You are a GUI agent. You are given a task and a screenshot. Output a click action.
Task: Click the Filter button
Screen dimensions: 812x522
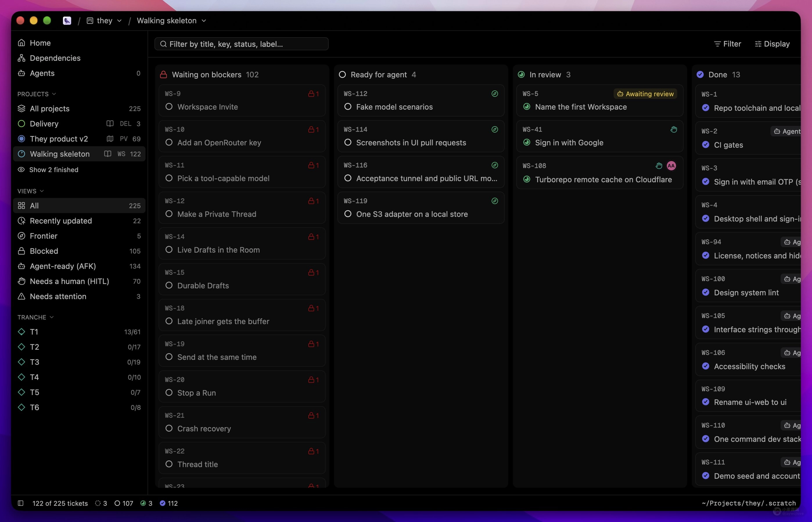tap(728, 44)
